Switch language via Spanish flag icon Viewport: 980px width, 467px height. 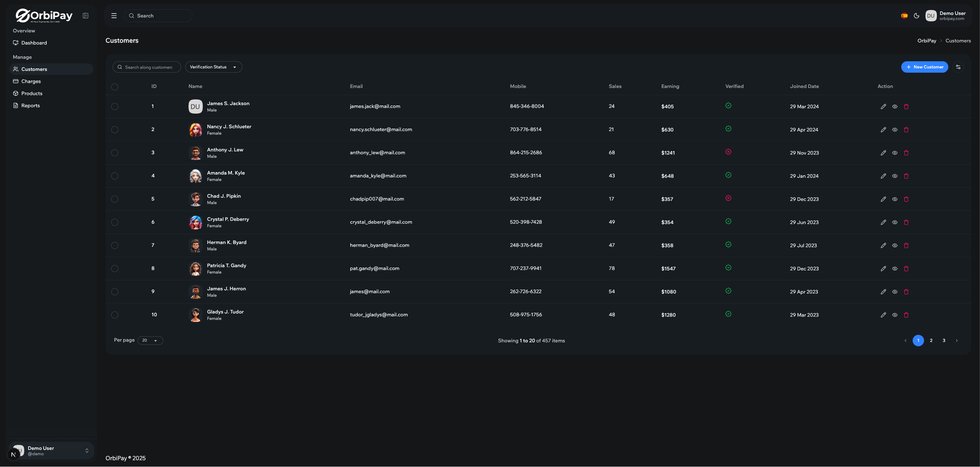[904, 16]
